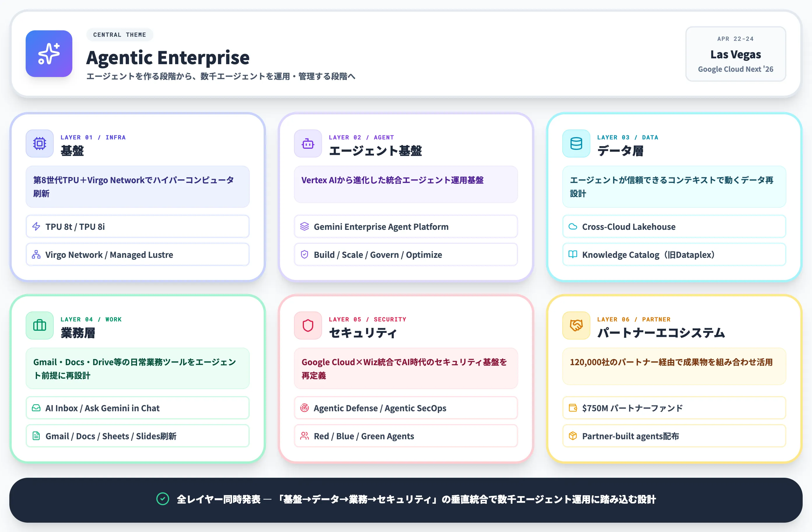
Task: Select the CPU chip icon on the 基盤 card
Action: 39,144
